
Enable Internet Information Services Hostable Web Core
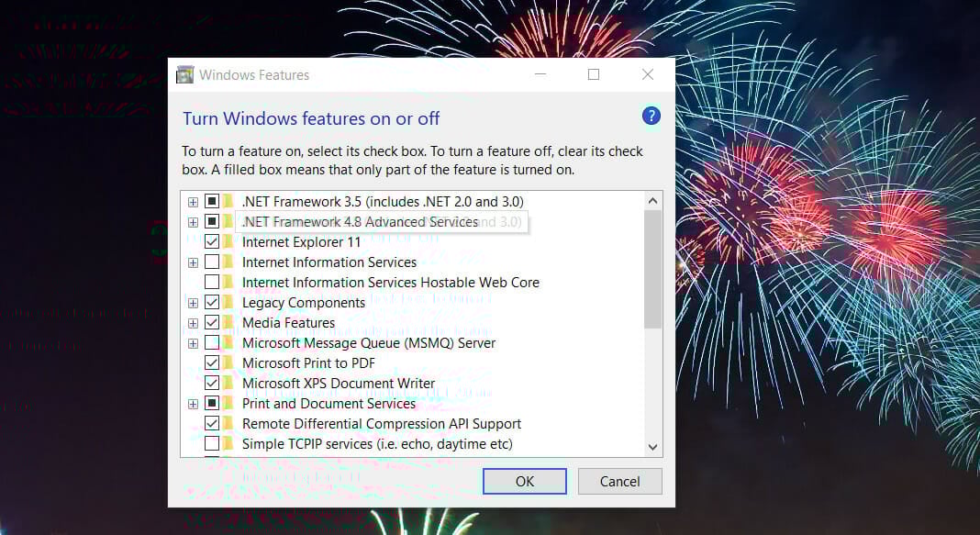(212, 282)
